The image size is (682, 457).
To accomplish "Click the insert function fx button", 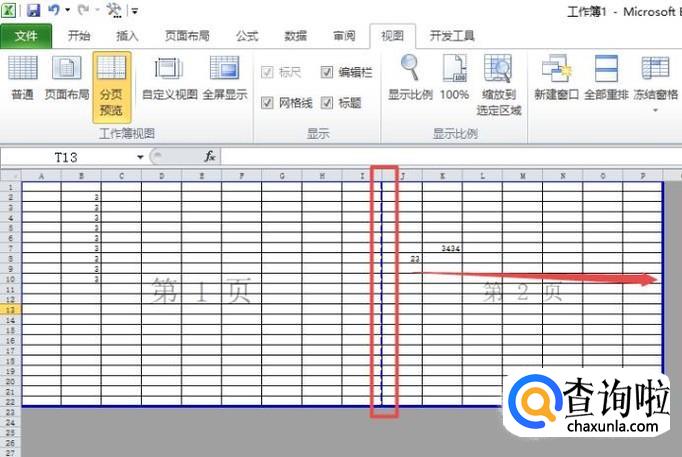I will click(x=210, y=156).
